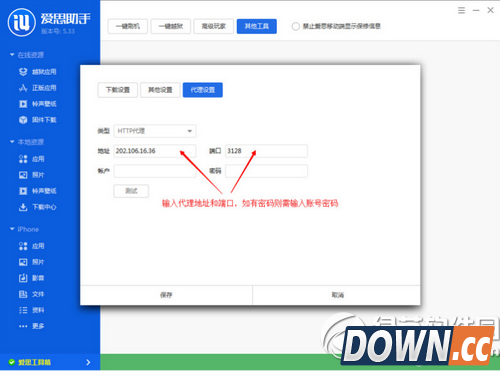Collapse the 在线资源 section
Image resolution: width=500 pixels, height=371 pixels.
(x=12, y=54)
